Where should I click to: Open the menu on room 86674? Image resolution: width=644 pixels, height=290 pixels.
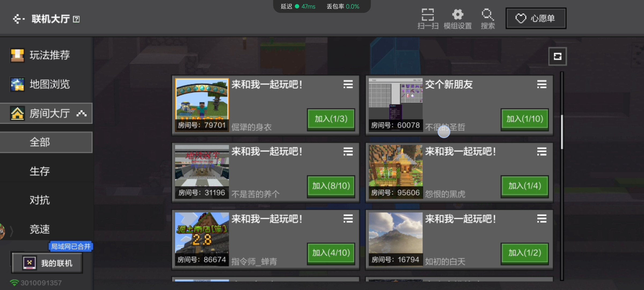(x=348, y=219)
